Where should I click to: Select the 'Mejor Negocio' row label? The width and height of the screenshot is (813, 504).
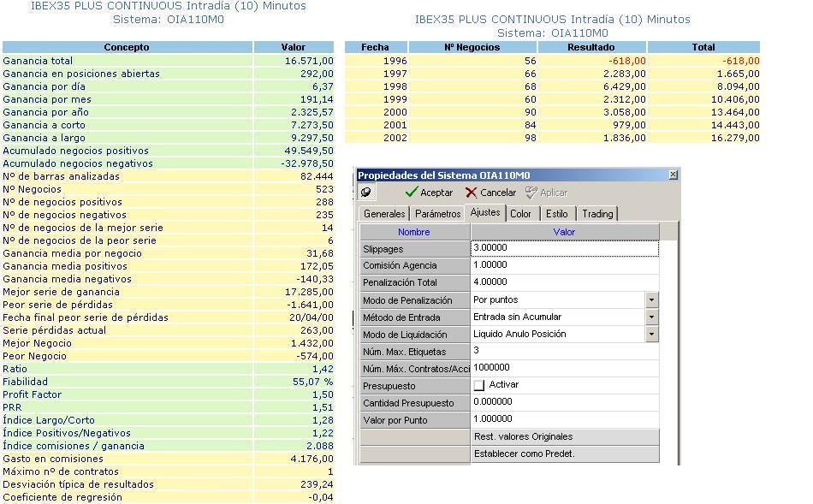pyautogui.click(x=38, y=343)
